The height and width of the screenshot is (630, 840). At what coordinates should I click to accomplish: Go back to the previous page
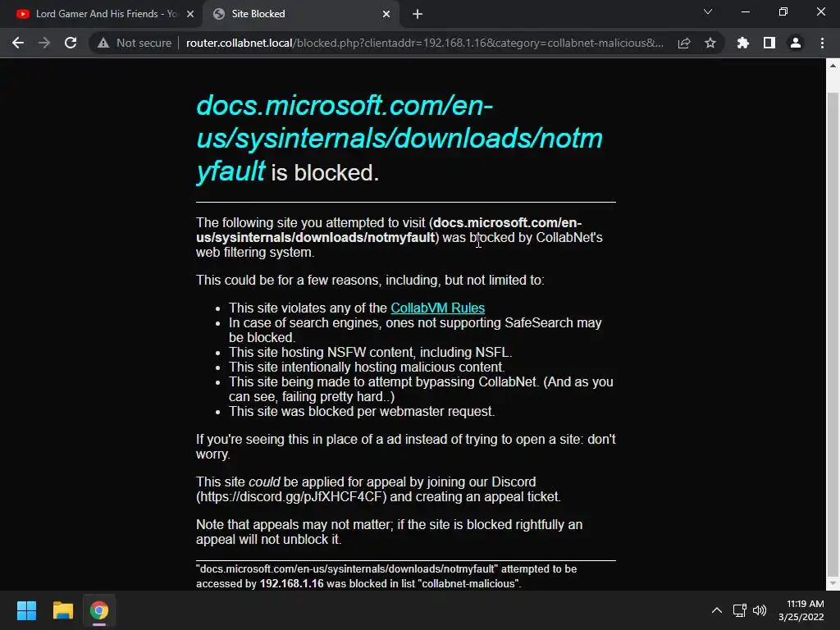pos(18,43)
